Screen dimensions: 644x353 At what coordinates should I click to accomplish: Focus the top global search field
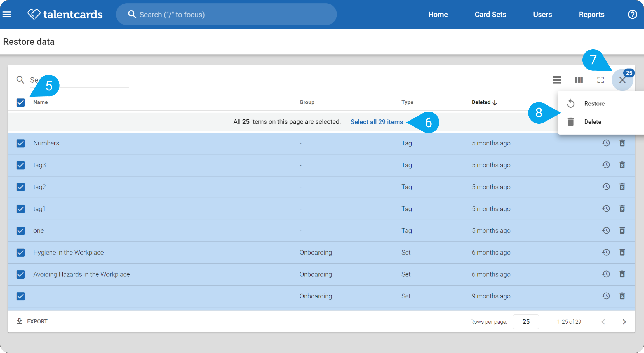(226, 15)
